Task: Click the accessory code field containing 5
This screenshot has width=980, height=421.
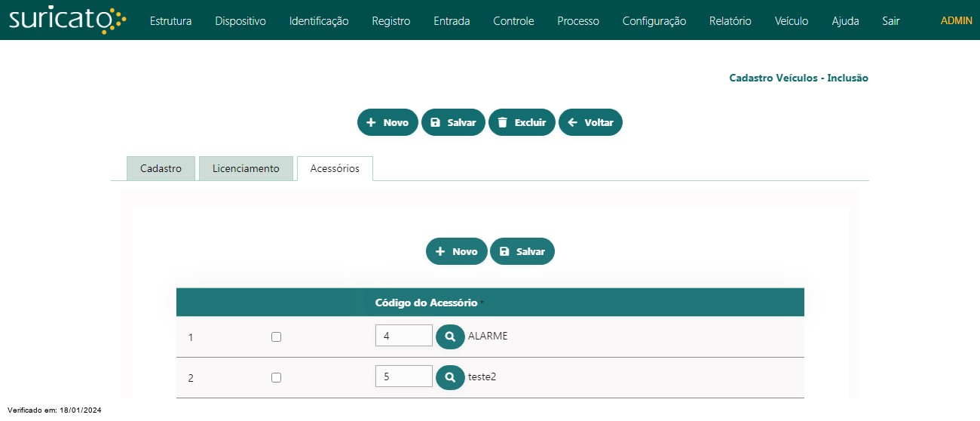Action: pos(403,376)
